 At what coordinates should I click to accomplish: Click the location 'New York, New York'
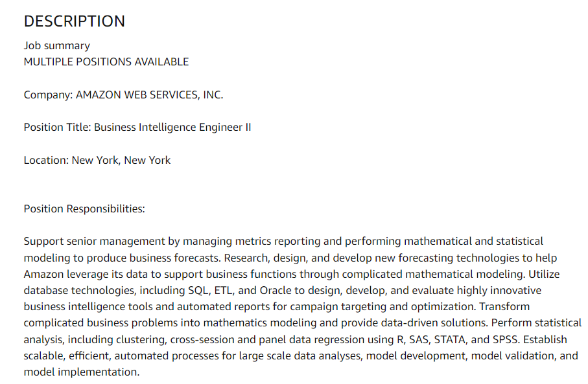pyautogui.click(x=121, y=161)
